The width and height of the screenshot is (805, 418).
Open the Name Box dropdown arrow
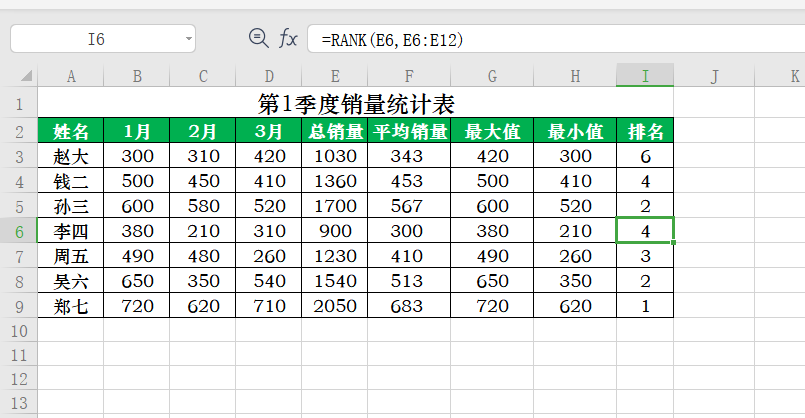(x=188, y=39)
